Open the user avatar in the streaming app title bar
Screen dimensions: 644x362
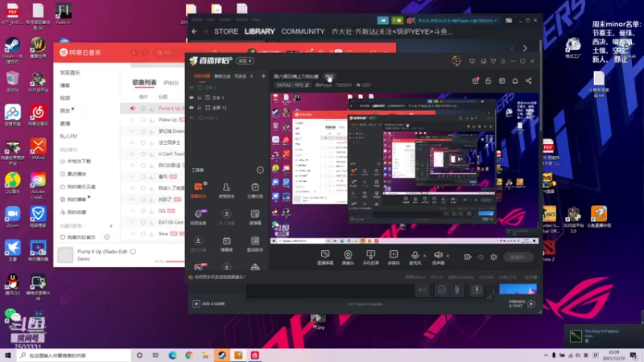click(456, 61)
